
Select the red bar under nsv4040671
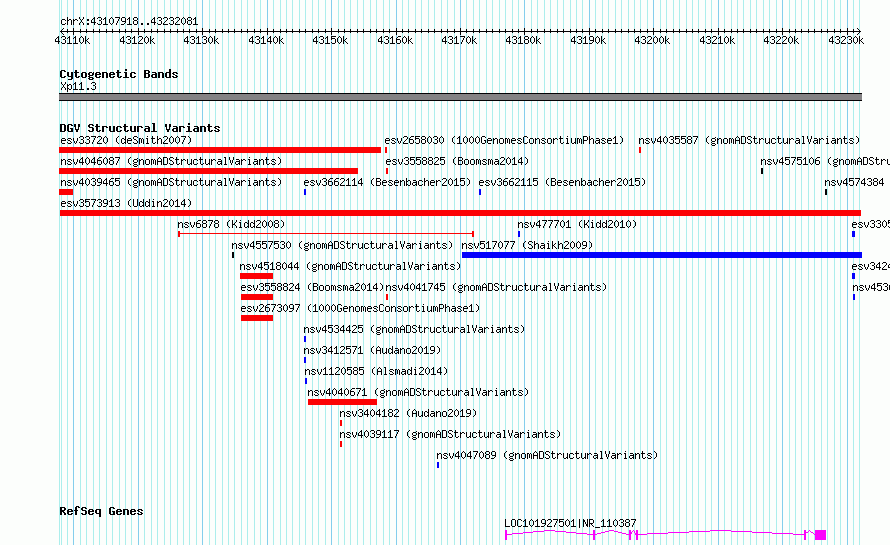(342, 402)
